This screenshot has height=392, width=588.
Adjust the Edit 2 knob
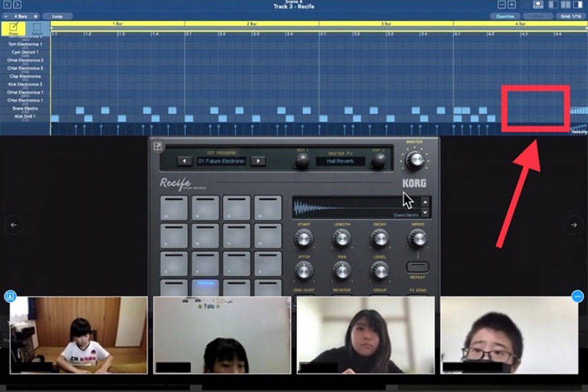pos(379,161)
